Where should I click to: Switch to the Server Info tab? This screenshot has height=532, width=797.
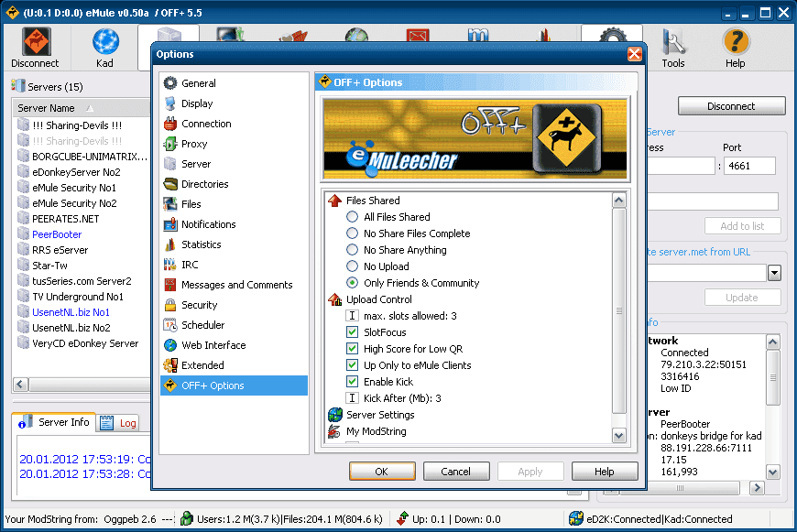pos(54,422)
